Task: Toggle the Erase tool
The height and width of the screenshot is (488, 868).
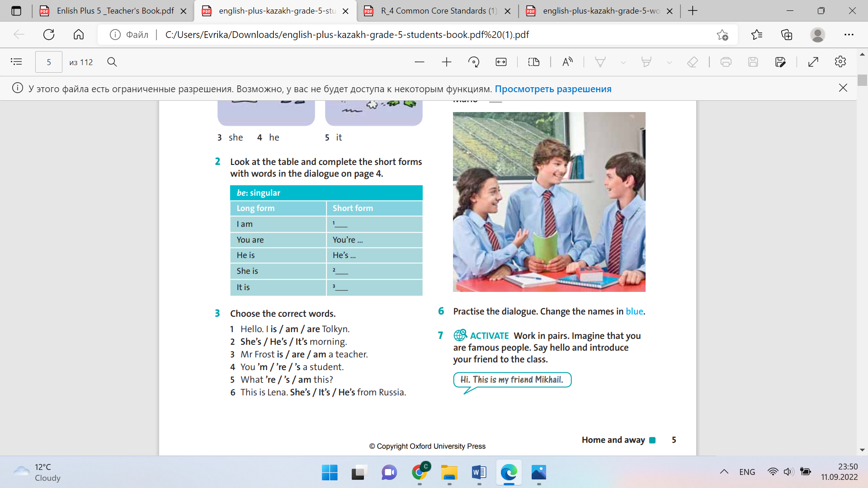Action: [x=692, y=62]
